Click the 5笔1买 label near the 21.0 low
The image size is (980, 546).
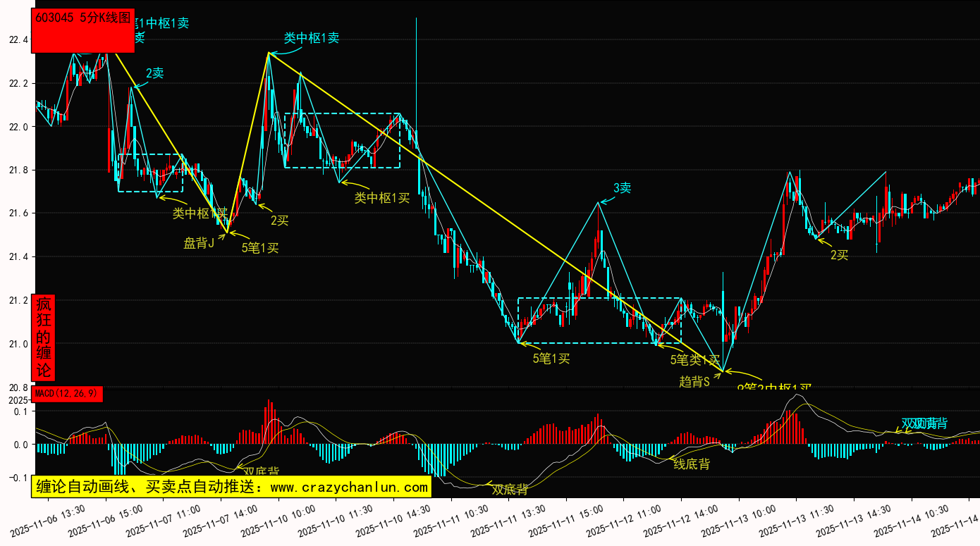pyautogui.click(x=551, y=358)
